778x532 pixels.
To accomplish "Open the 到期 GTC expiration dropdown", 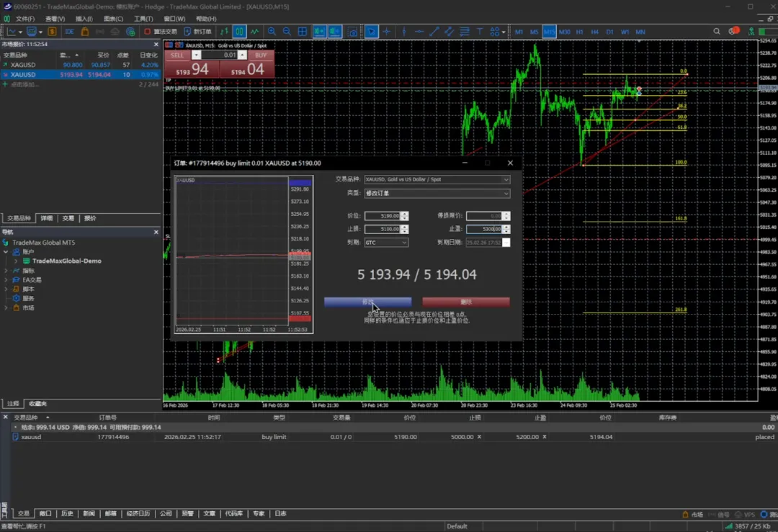I will click(x=386, y=243).
